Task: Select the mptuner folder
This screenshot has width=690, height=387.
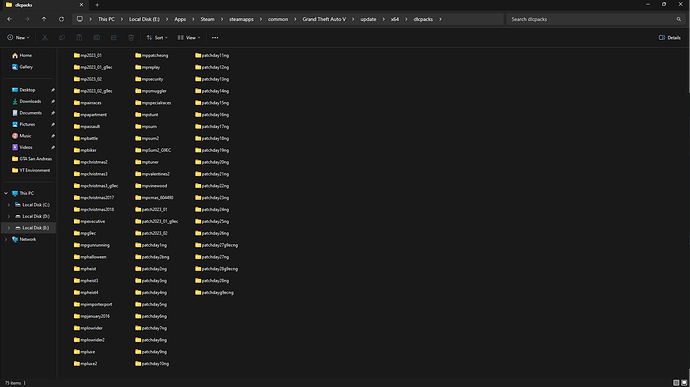Action: pyautogui.click(x=147, y=162)
